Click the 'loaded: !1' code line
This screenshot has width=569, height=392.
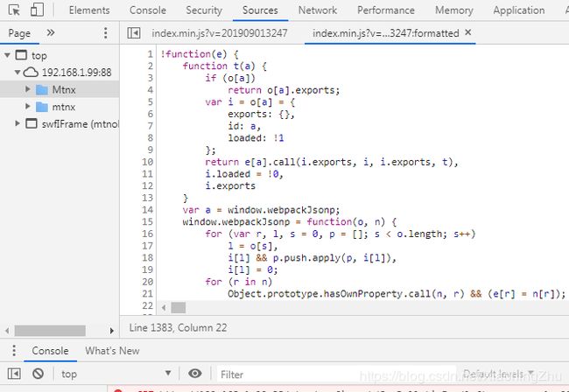point(256,138)
